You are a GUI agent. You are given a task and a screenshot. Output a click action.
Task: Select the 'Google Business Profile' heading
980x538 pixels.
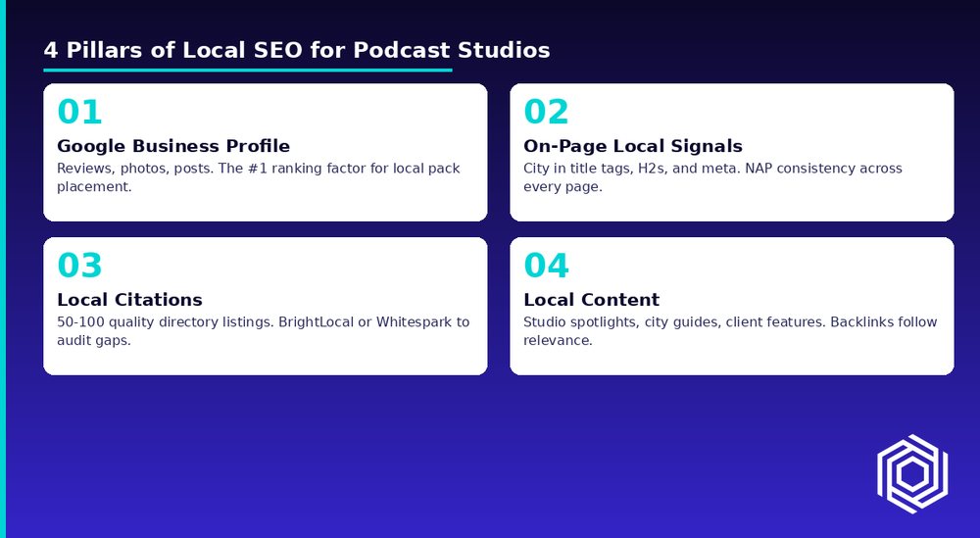173,146
